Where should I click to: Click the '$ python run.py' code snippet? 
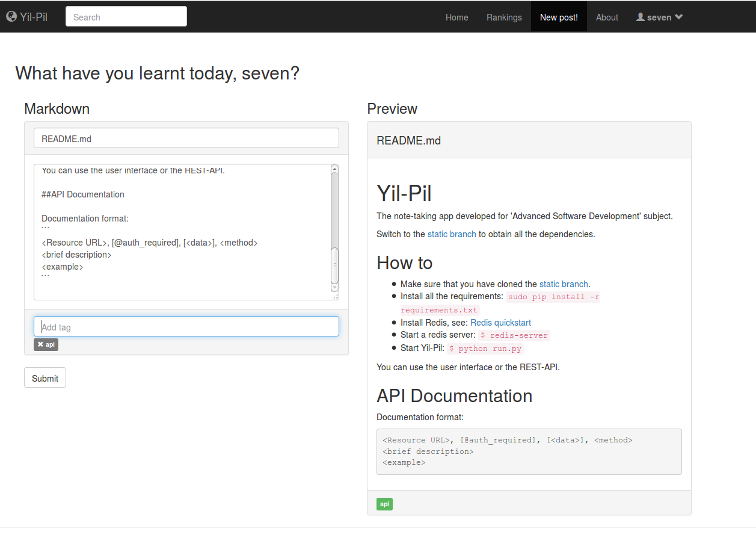485,349
